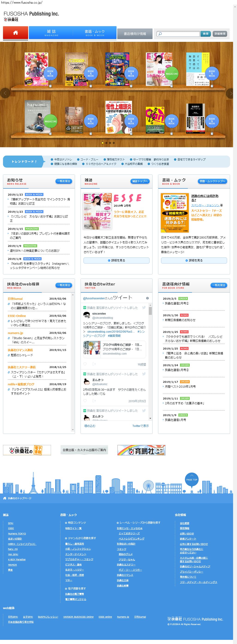The width and height of the screenshot is (237, 644).
Task: Click ESSE 2月号 cover thumbnail in magazine panel
Action: [x=97, y=211]
